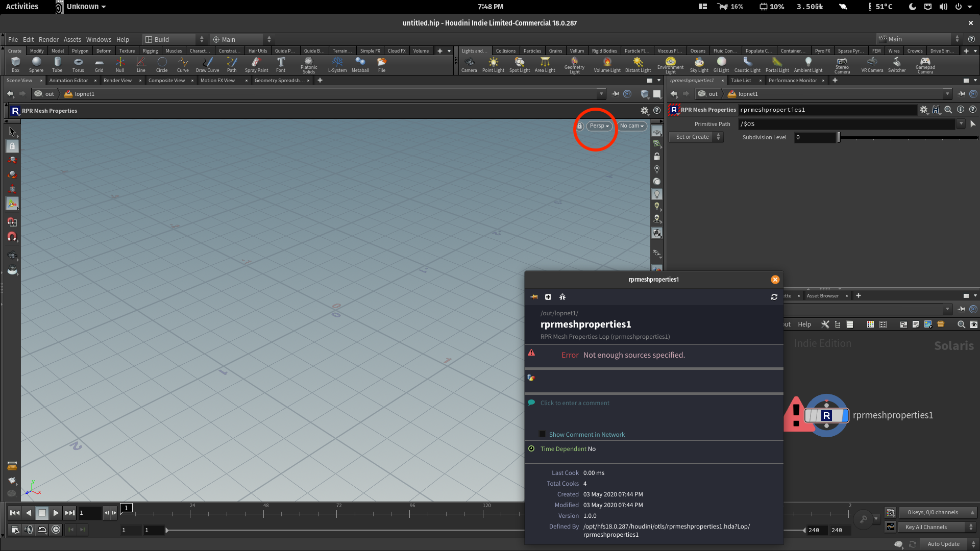This screenshot has height=551, width=980.
Task: Toggle Show Comment in Network checkbox
Action: pos(542,434)
